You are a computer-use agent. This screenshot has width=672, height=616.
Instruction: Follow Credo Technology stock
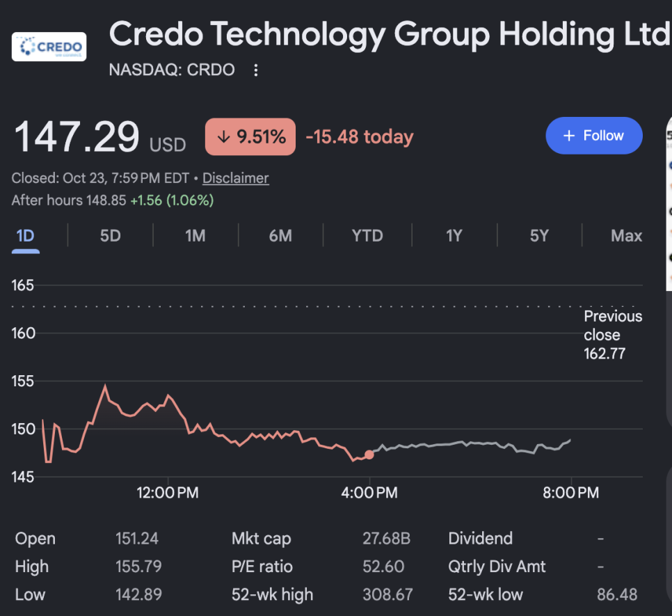[x=594, y=136]
